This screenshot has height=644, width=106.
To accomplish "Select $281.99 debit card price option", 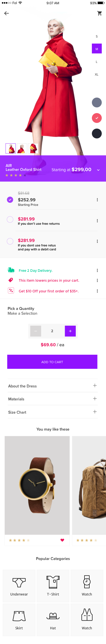I will (10, 241).
